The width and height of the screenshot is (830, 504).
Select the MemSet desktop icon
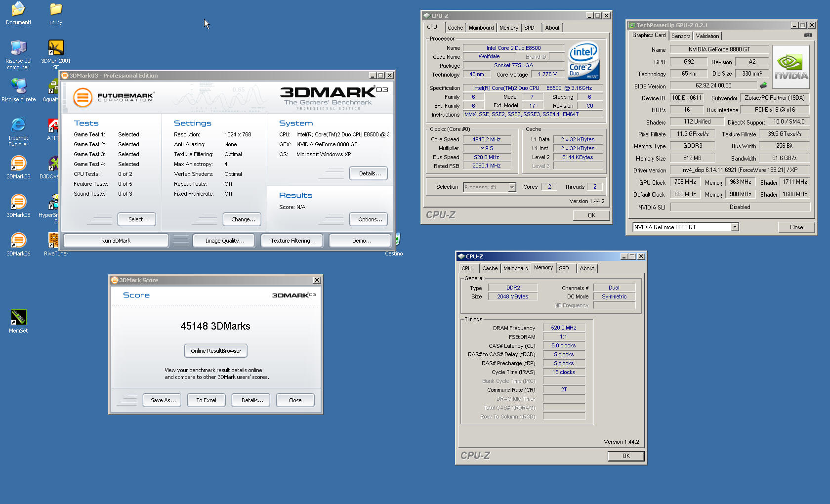pos(18,317)
